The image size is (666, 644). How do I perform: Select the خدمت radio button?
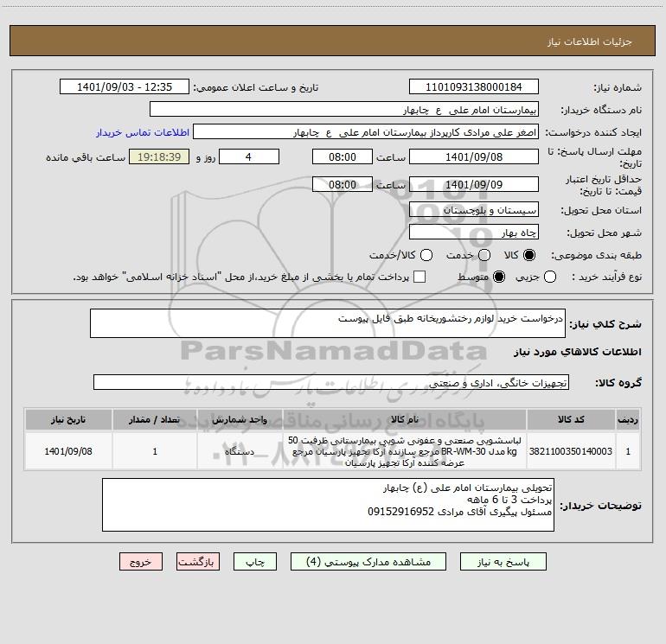[484, 255]
